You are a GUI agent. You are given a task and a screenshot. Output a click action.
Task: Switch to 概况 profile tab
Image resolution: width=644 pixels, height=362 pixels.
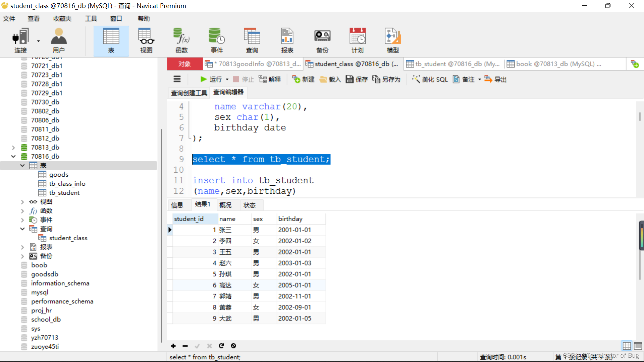(x=225, y=205)
